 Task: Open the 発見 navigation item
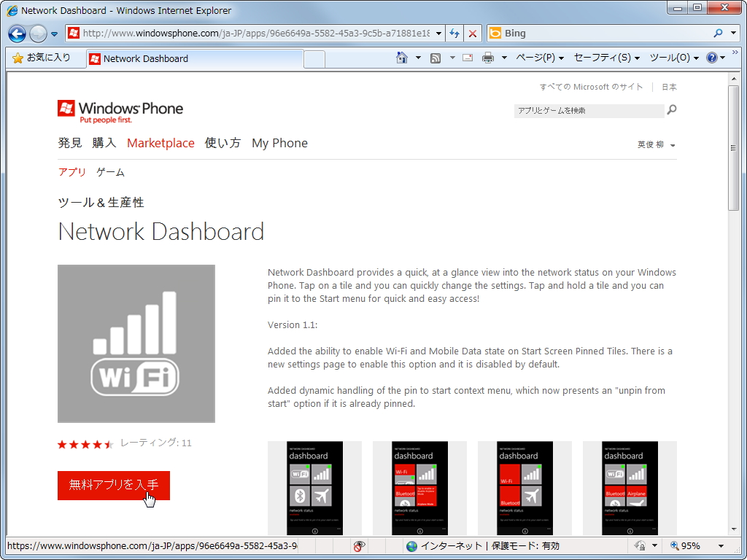point(70,143)
